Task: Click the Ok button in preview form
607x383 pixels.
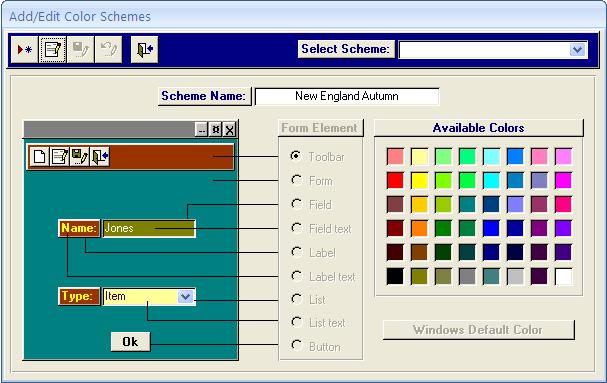Action: pyautogui.click(x=130, y=342)
